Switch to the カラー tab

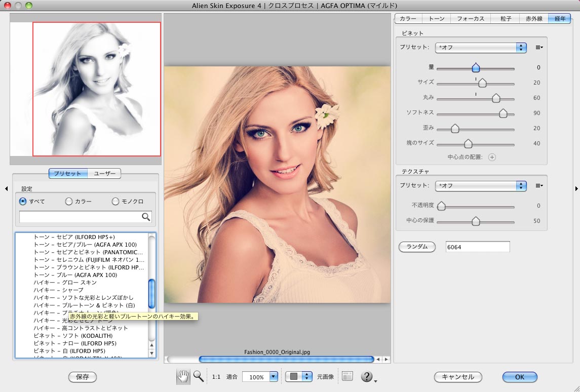(x=408, y=19)
